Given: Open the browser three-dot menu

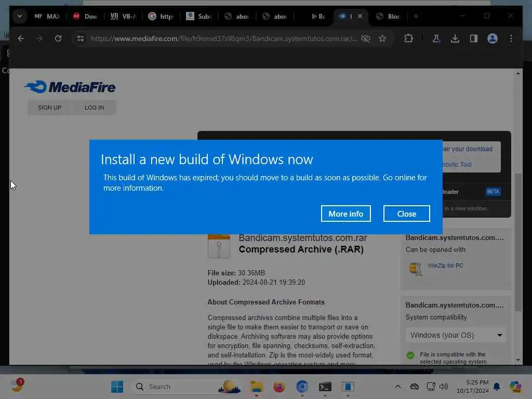Looking at the screenshot, I should (511, 38).
